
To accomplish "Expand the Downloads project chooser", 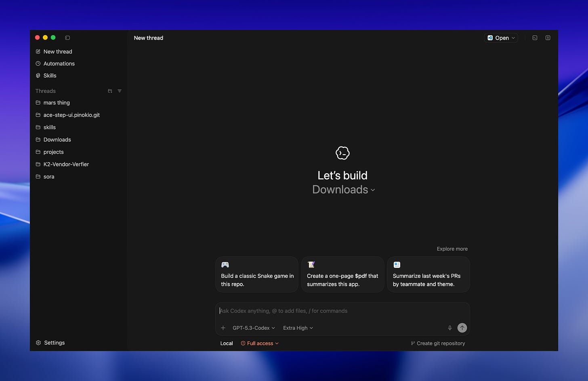I will (x=344, y=190).
